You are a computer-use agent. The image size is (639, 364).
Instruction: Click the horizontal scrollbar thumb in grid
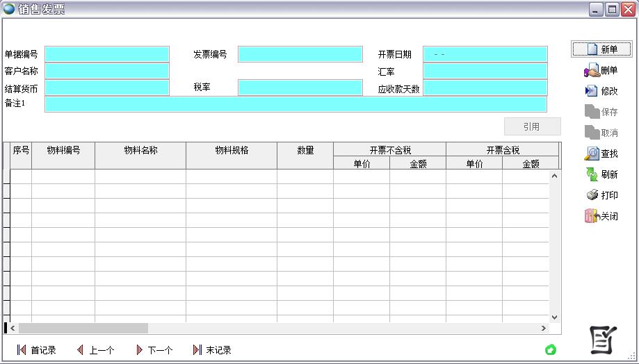click(x=83, y=328)
